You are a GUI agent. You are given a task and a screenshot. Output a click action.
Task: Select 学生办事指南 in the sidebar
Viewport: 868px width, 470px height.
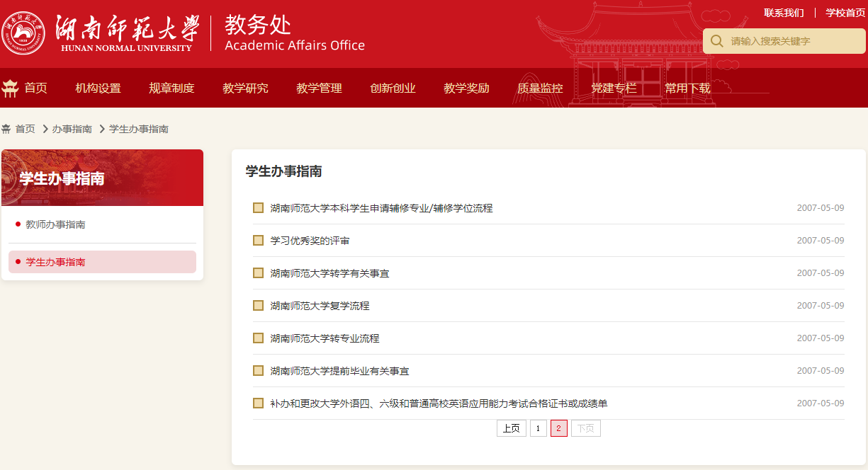click(x=55, y=262)
